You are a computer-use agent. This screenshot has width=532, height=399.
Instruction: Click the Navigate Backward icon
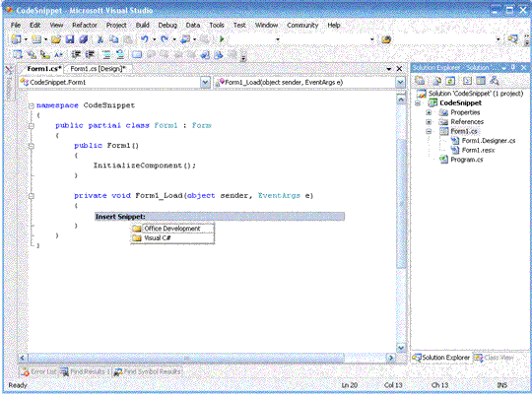[185, 39]
